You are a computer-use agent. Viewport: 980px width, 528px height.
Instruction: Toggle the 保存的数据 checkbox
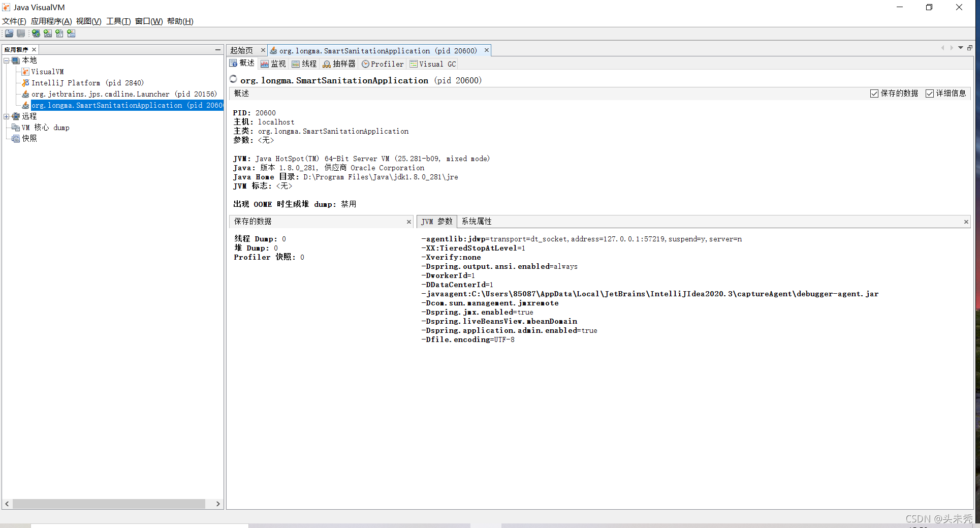click(874, 94)
